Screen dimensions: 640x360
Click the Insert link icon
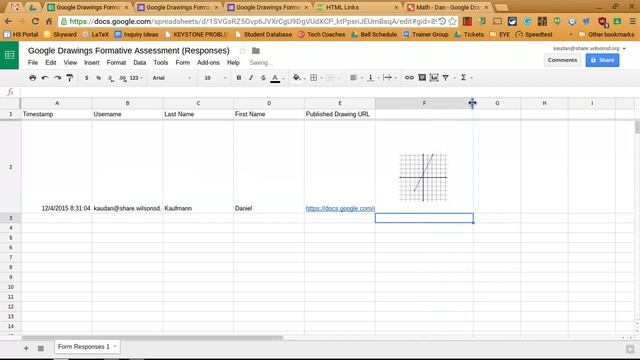pos(409,78)
